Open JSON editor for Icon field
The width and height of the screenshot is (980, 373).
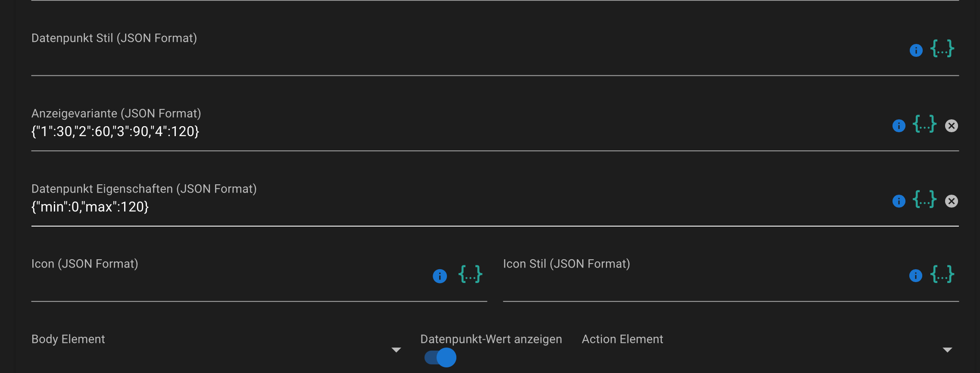(470, 274)
